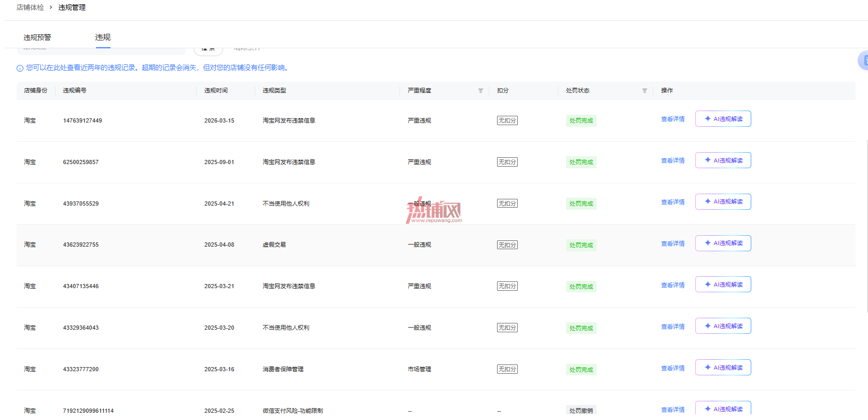Go to 店铺体检 in the breadcrumb
Viewport: 868px width, 420px height.
(30, 7)
